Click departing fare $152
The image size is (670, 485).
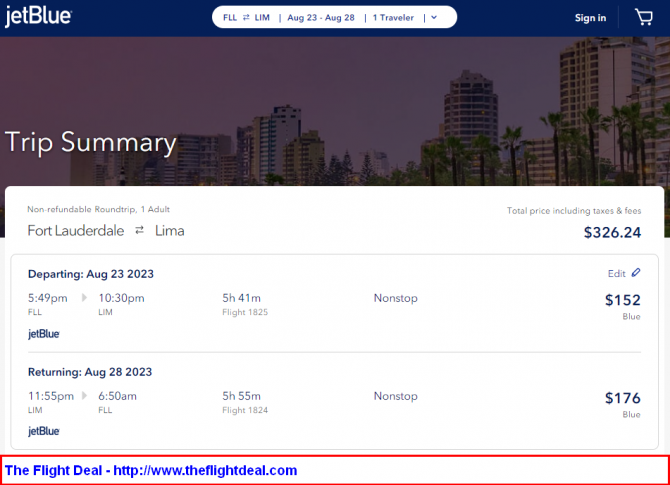(623, 300)
